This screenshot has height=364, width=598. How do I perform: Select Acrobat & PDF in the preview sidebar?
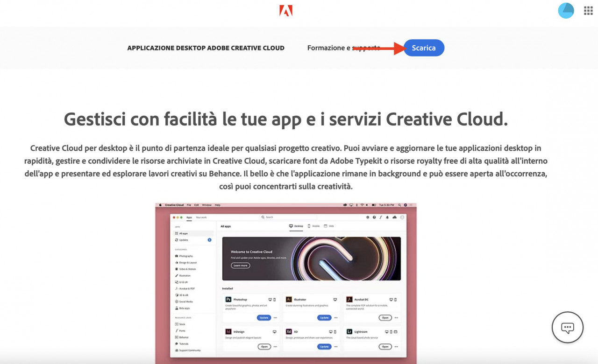[185, 289]
